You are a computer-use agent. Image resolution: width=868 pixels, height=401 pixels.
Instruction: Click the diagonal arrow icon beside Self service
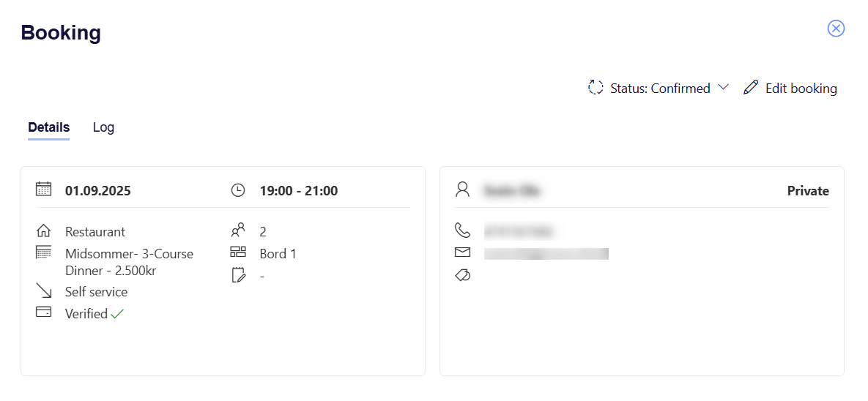[43, 291]
